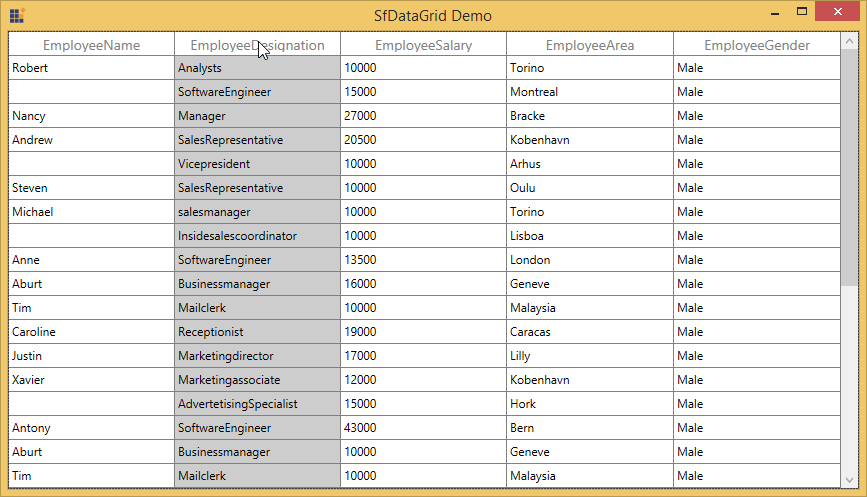The image size is (867, 497).
Task: Click Kobenhavn in Xavier's row
Action: (x=589, y=380)
